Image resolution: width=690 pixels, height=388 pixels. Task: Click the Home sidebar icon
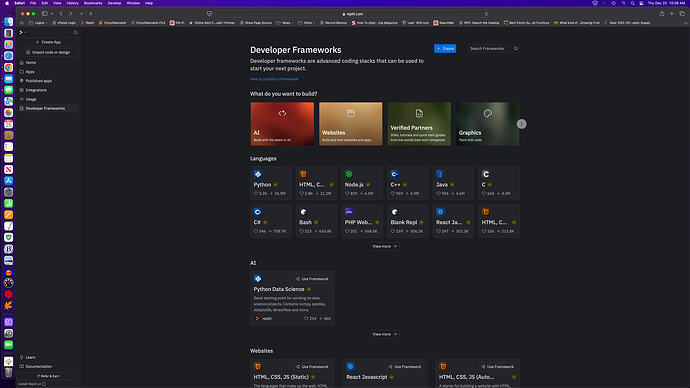tap(22, 62)
